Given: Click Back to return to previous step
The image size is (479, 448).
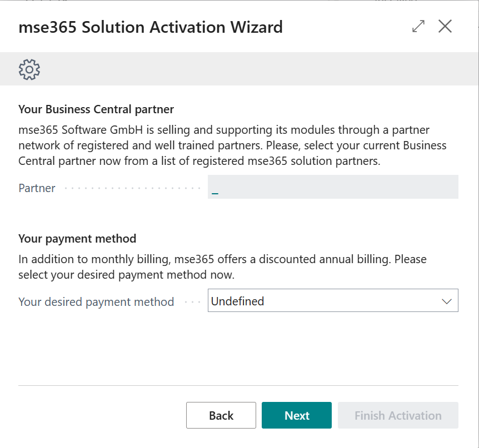Looking at the screenshot, I should point(221,415).
